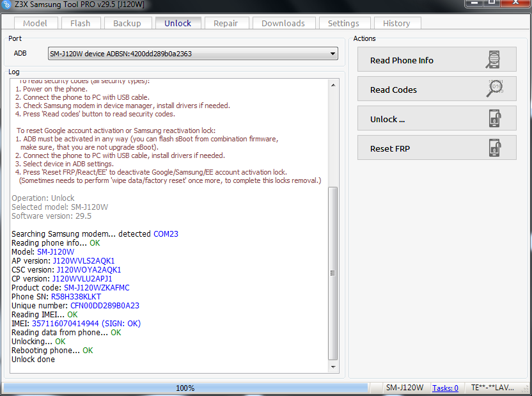View the History tab
Screen dimensions: 532x396
pyautogui.click(x=396, y=23)
